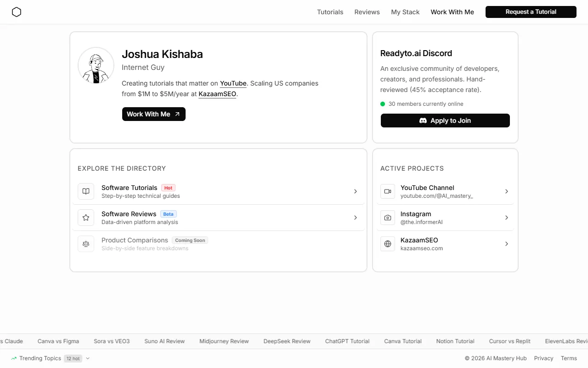
Task: Click the book icon beside Software Tutorials
Action: 86,191
